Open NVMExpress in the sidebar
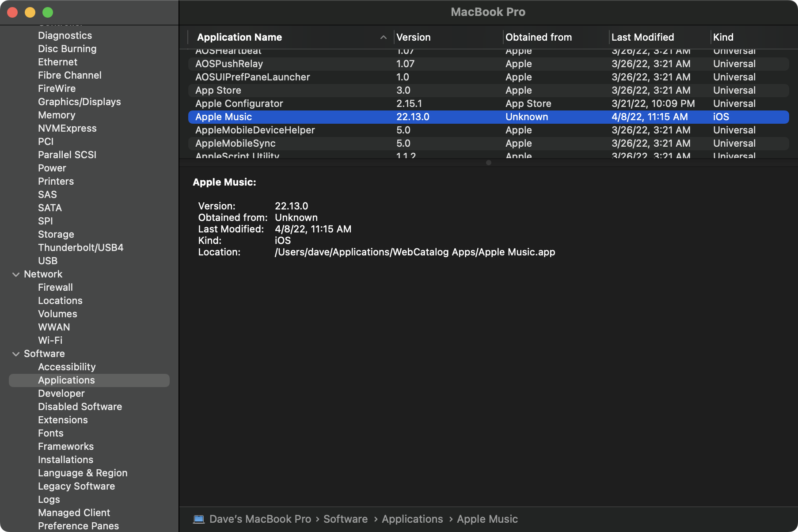The image size is (798, 532). [x=67, y=128]
